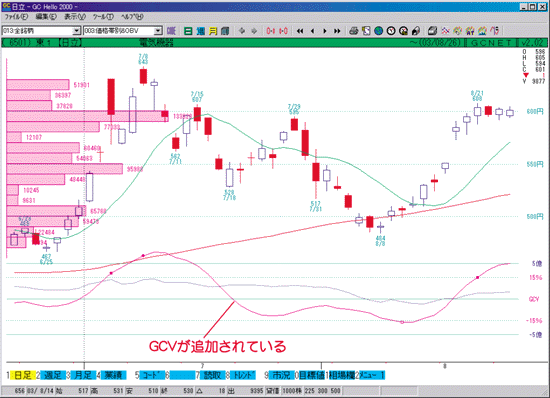
Task: Open the 表示(V) menu
Action: click(x=75, y=16)
